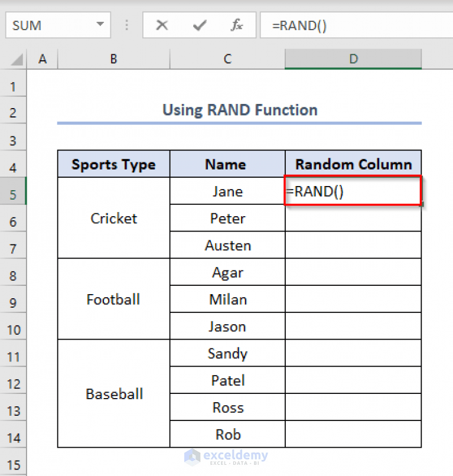Click column header B to select it
This screenshot has width=453, height=476.
tap(113, 59)
